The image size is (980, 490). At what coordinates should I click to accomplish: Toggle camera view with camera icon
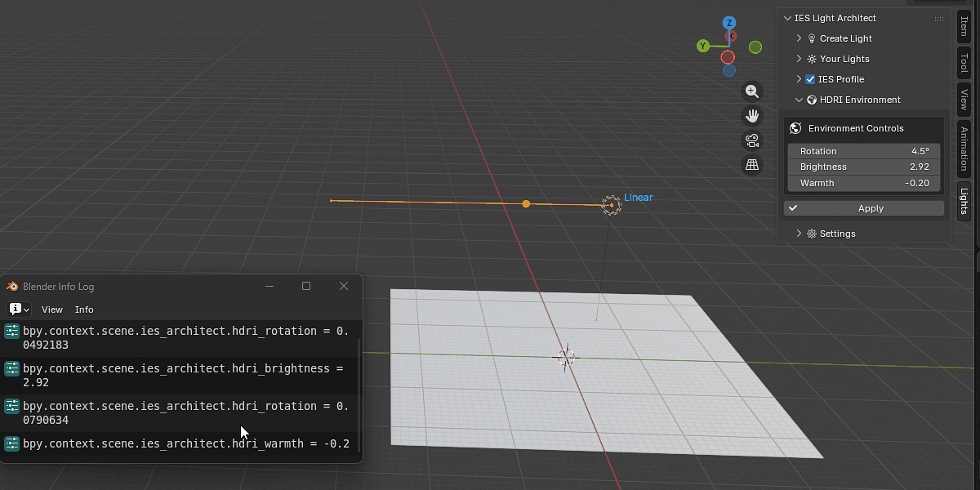point(752,140)
